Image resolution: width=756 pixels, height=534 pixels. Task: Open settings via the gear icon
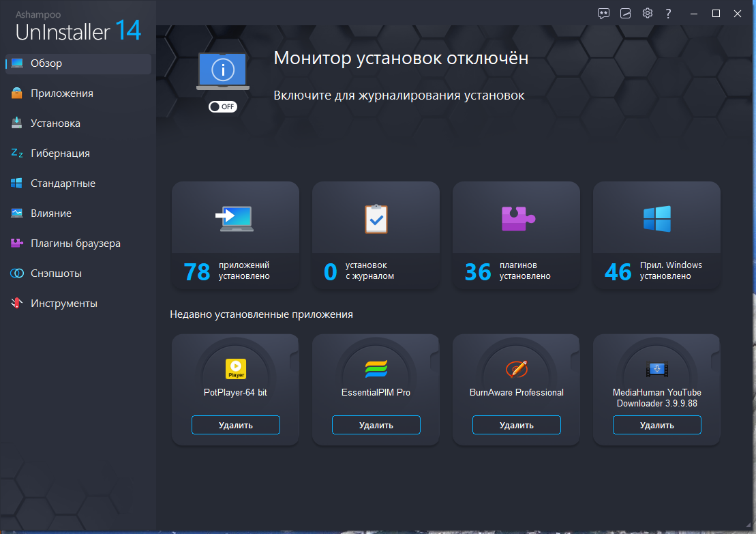pos(648,13)
